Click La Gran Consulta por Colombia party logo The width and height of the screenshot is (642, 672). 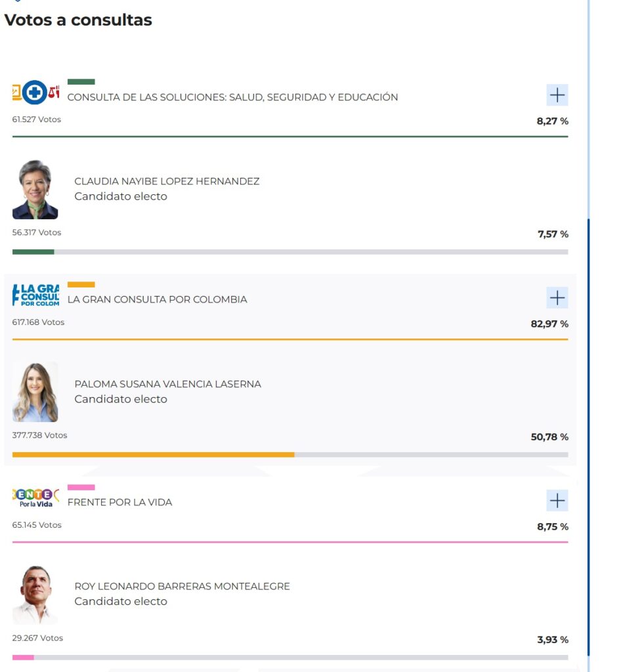tap(36, 296)
